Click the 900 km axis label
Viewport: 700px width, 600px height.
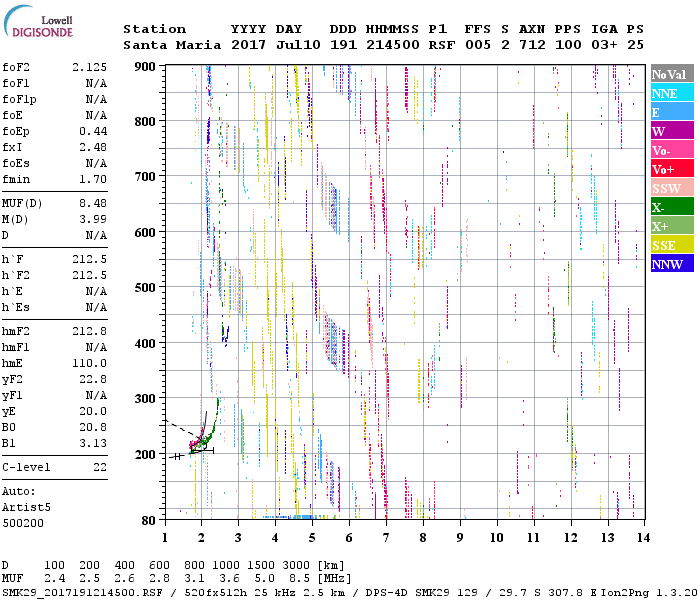coord(145,67)
